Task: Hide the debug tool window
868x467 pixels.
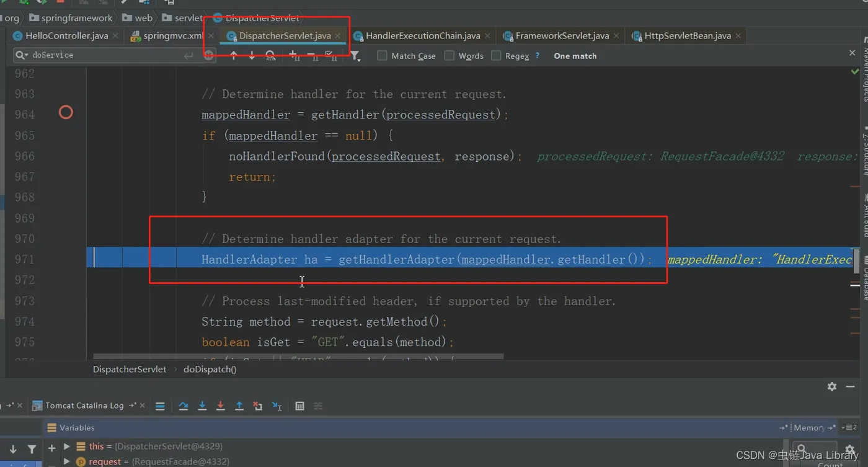Action: 851,386
